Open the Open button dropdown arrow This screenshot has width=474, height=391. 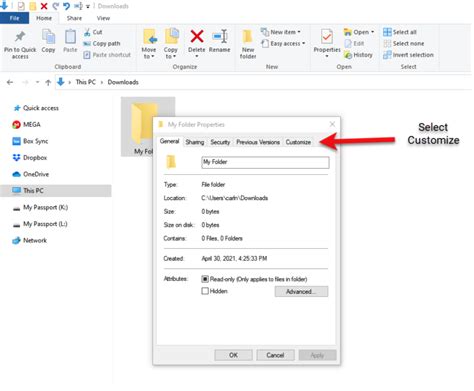click(373, 32)
